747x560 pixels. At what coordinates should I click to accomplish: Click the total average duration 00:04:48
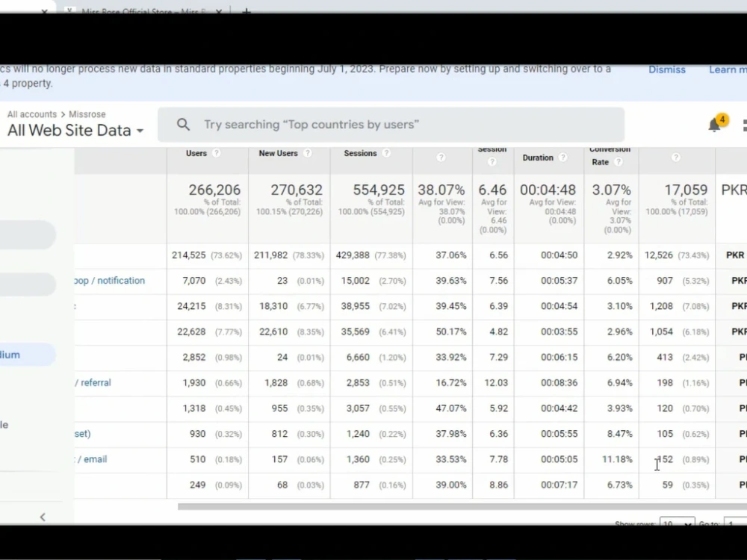tap(548, 190)
